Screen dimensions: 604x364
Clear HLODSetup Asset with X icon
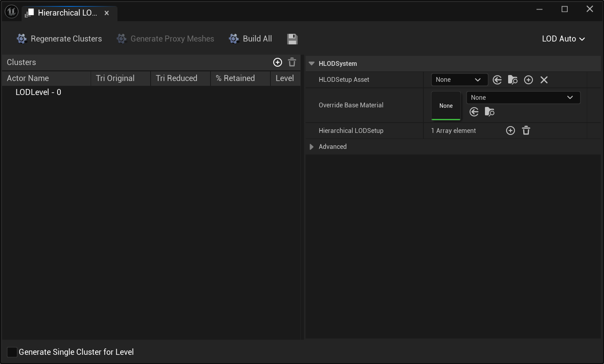544,80
